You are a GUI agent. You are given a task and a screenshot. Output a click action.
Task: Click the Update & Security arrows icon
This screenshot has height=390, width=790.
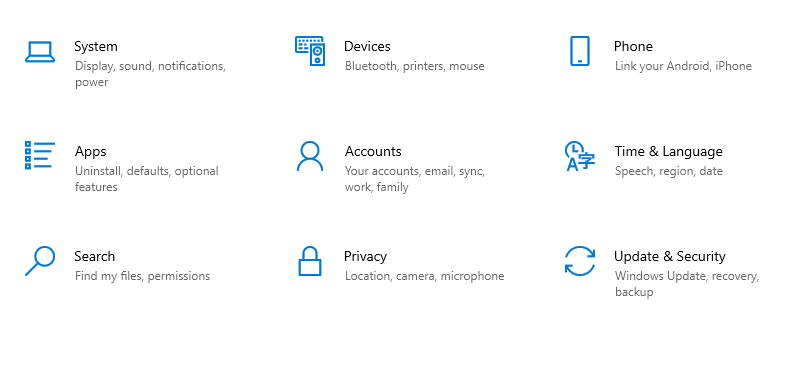point(580,261)
